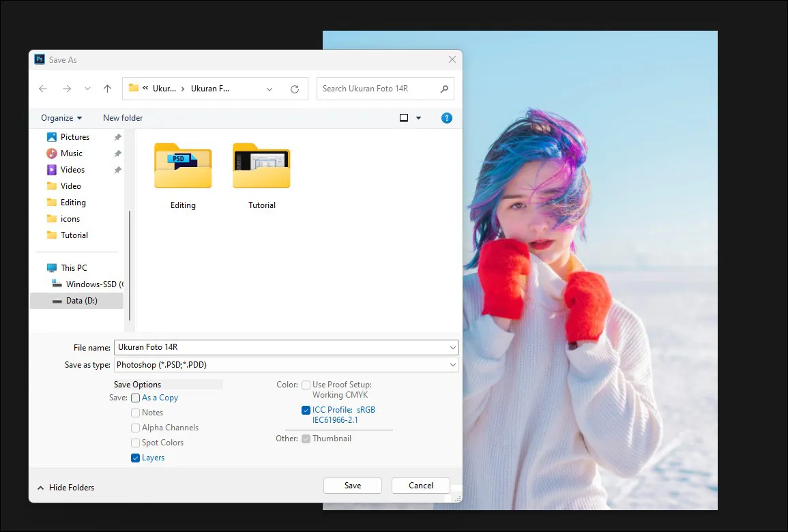The height and width of the screenshot is (532, 788).
Task: Disable the ICC Profile sRGB checkbox
Action: point(306,411)
